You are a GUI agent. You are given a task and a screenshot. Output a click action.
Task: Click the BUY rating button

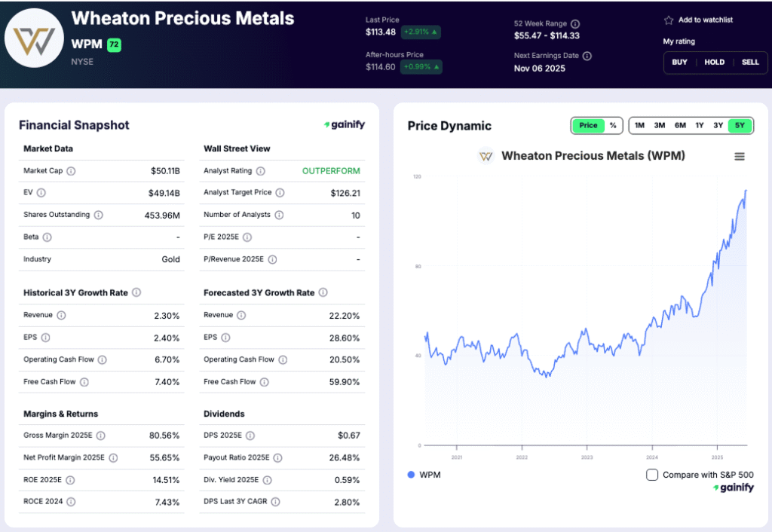point(679,63)
